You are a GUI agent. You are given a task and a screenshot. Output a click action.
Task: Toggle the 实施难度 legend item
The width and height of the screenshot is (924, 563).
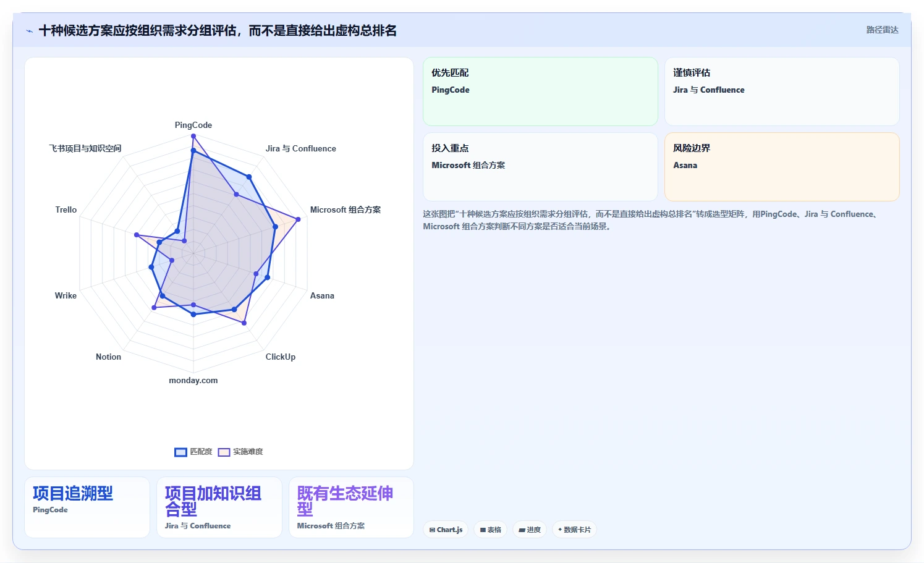(240, 452)
